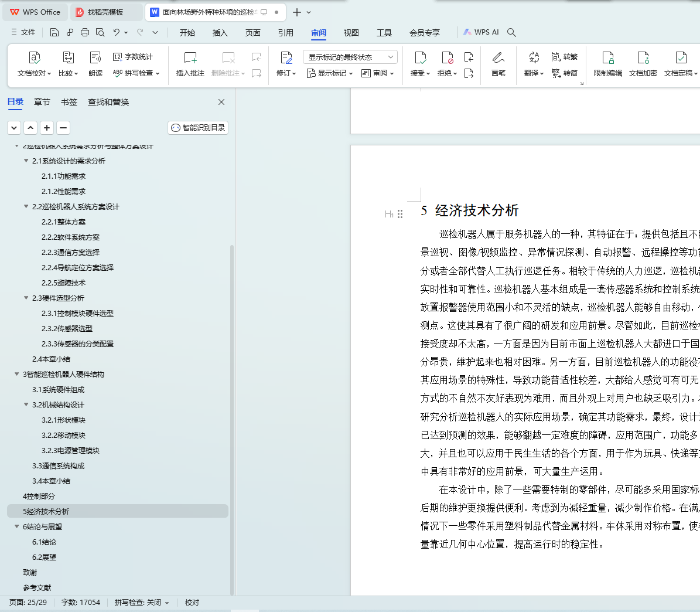Viewport: 700px width, 612px height.
Task: Switch to the 插入 ribbon tab
Action: [x=220, y=33]
